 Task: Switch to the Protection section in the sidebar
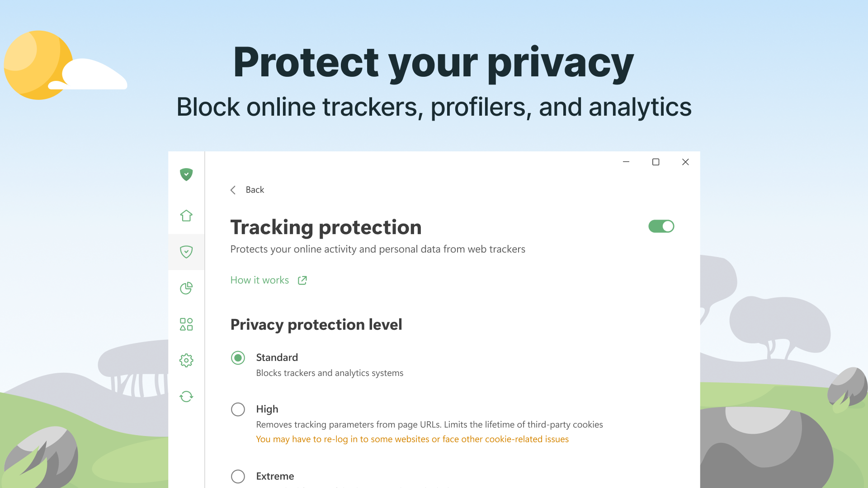(186, 252)
